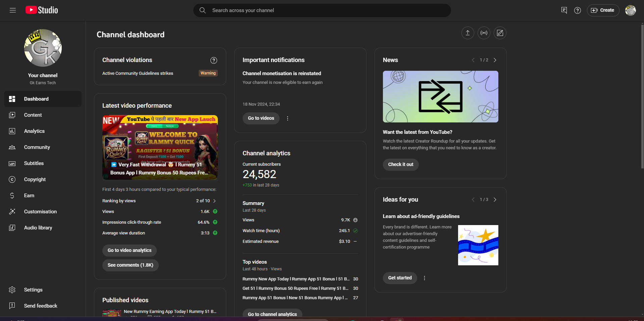Click the Content sidebar icon
Screen dimensions: 644x321
pos(12,115)
